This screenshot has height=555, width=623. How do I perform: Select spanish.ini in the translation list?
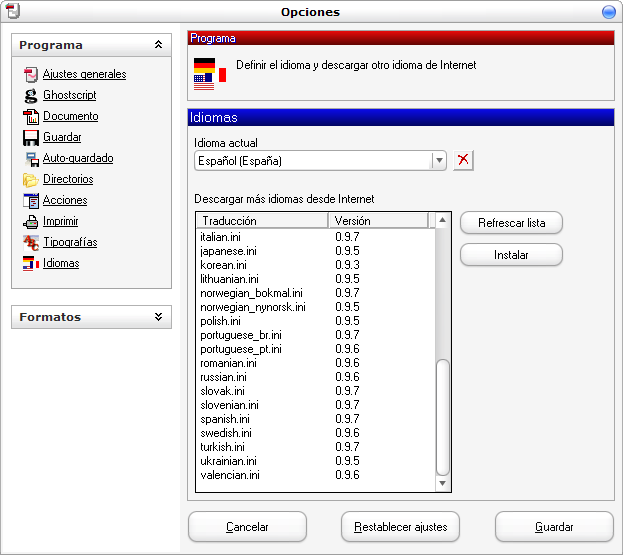tap(225, 419)
